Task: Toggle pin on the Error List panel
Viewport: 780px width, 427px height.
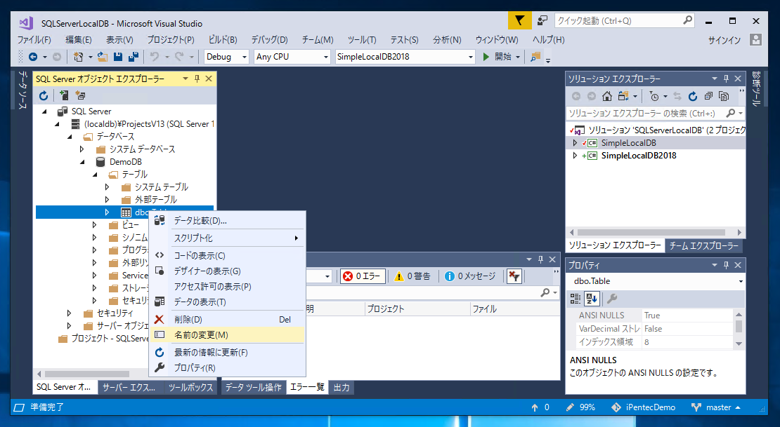Action: click(541, 259)
